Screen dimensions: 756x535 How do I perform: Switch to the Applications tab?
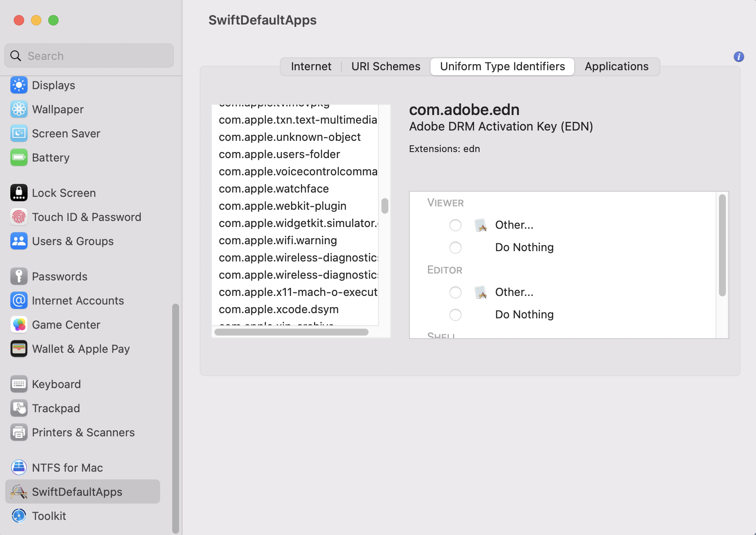click(x=617, y=67)
